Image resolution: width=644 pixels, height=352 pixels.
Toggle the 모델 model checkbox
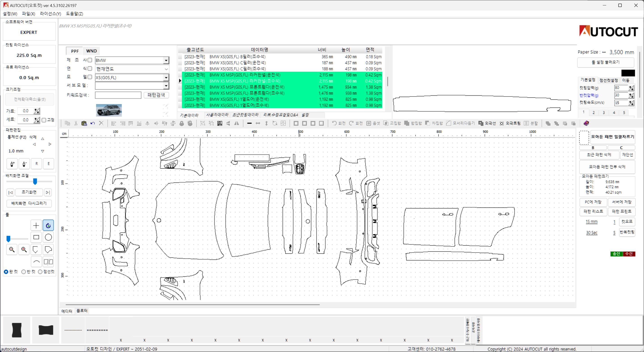(90, 77)
